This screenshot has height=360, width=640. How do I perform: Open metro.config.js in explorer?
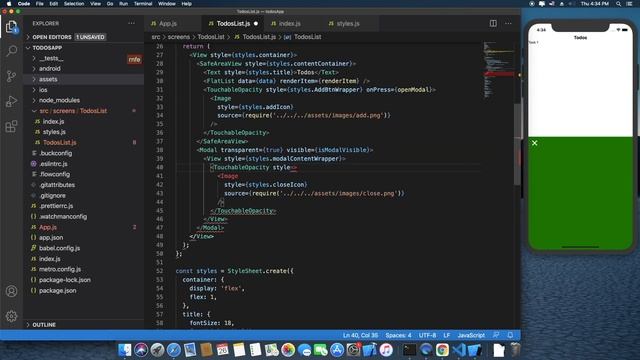[x=83, y=269]
